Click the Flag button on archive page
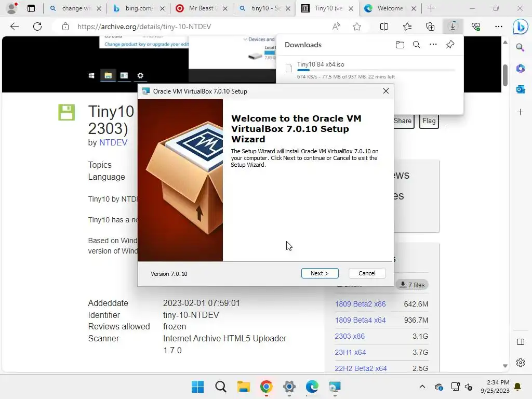The height and width of the screenshot is (399, 532). (429, 121)
